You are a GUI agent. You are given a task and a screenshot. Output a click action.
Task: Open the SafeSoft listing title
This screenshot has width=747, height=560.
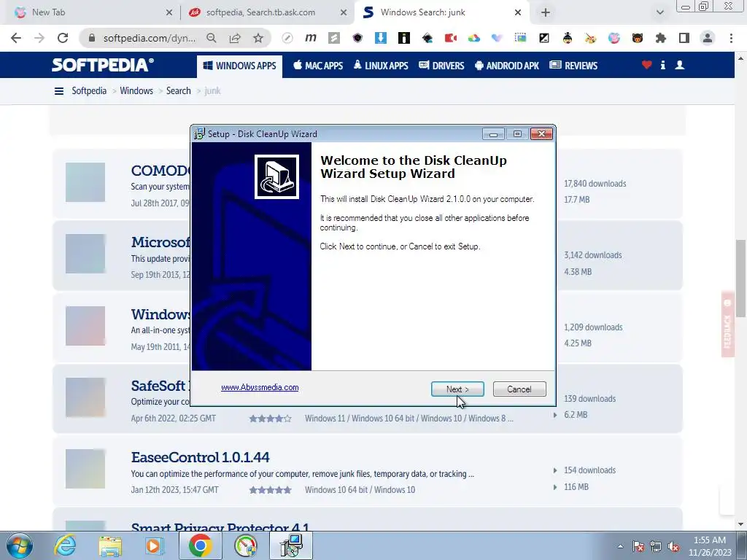click(x=160, y=386)
